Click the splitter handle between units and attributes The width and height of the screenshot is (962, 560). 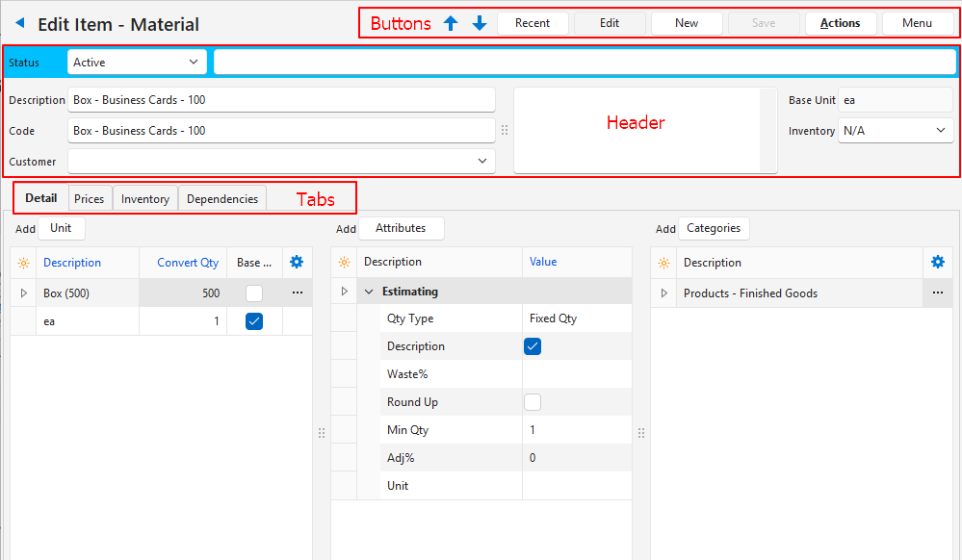(322, 433)
